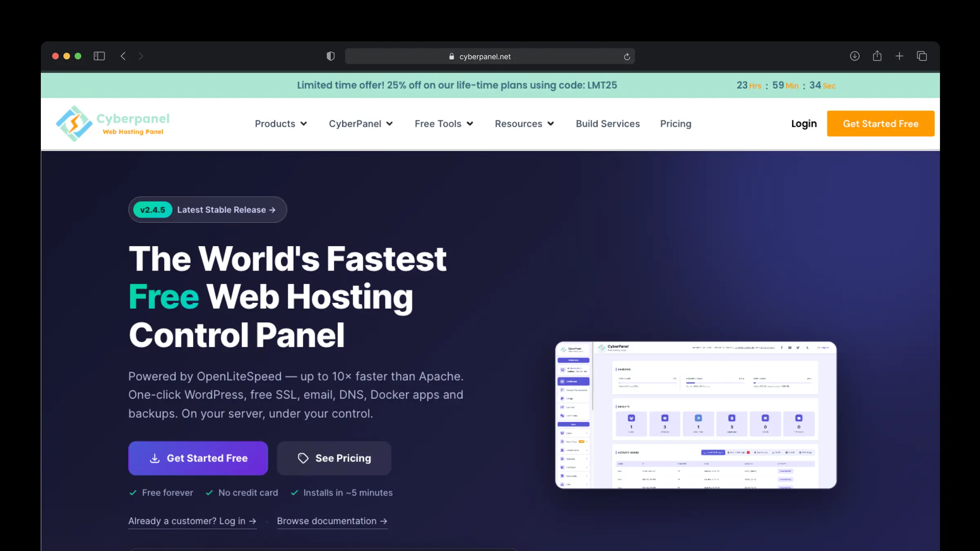Click the dashboard preview thumbnail

pos(696,415)
